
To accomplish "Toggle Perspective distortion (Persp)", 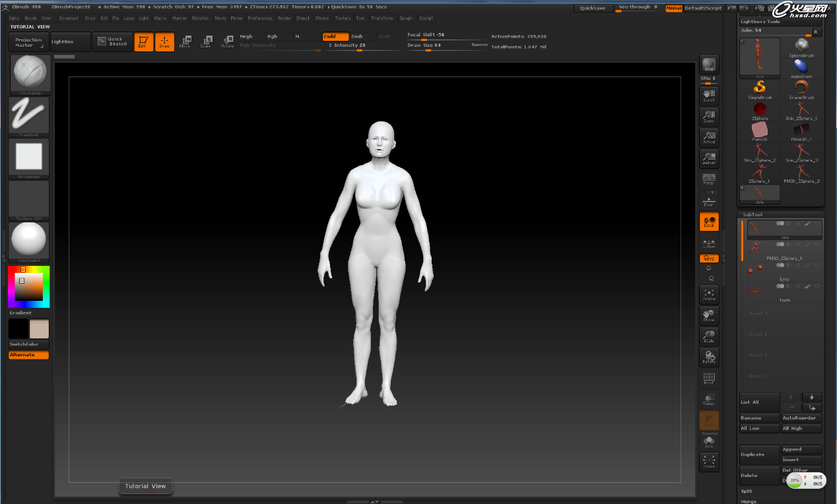I will pyautogui.click(x=709, y=179).
